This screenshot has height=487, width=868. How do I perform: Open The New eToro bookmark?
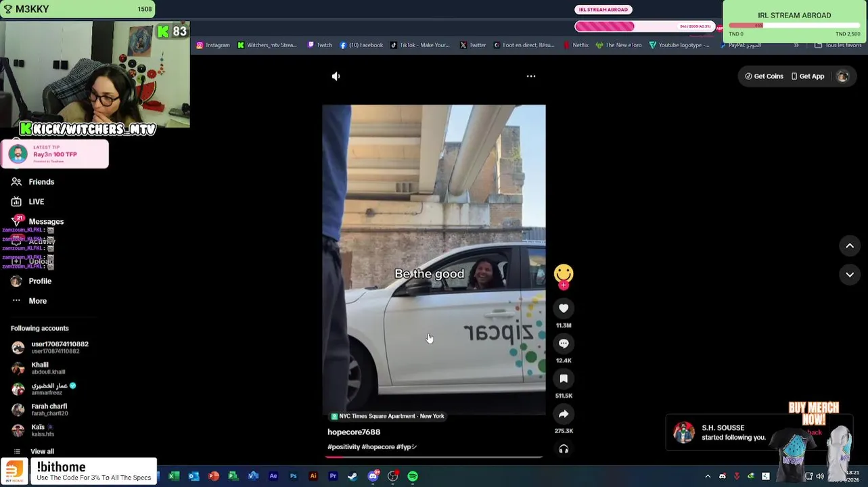618,45
